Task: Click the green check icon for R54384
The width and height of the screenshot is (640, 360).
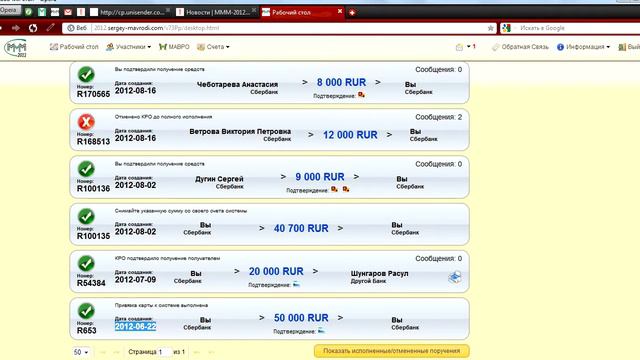Action: pyautogui.click(x=86, y=264)
